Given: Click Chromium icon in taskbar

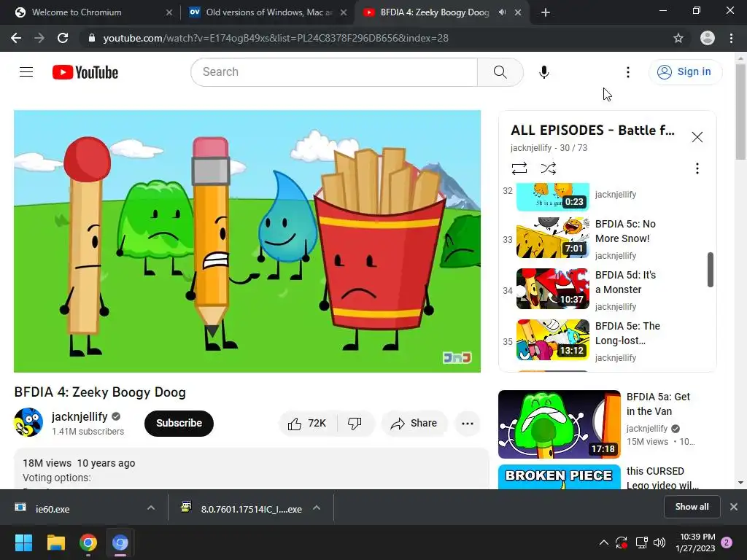Looking at the screenshot, I should click(120, 542).
